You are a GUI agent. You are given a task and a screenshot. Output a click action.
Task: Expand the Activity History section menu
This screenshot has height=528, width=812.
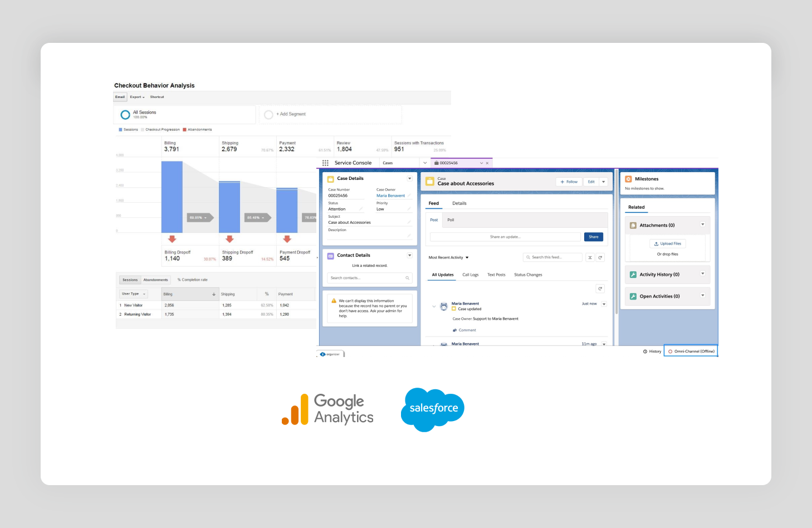(x=703, y=274)
